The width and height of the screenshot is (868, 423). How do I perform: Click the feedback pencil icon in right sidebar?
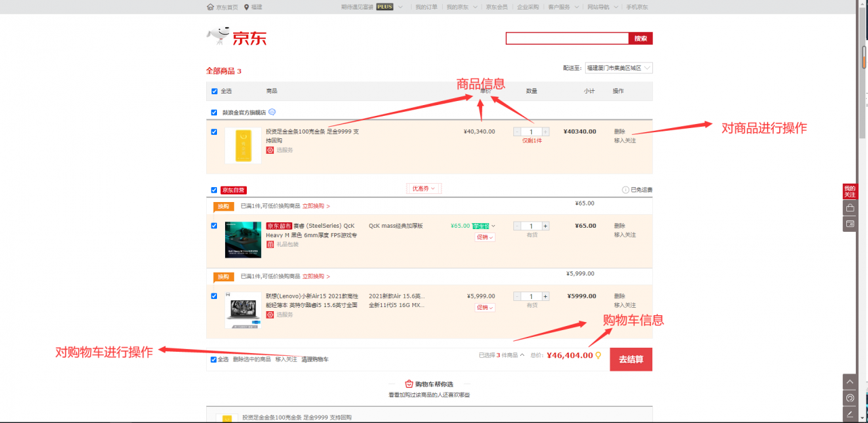[x=850, y=413]
